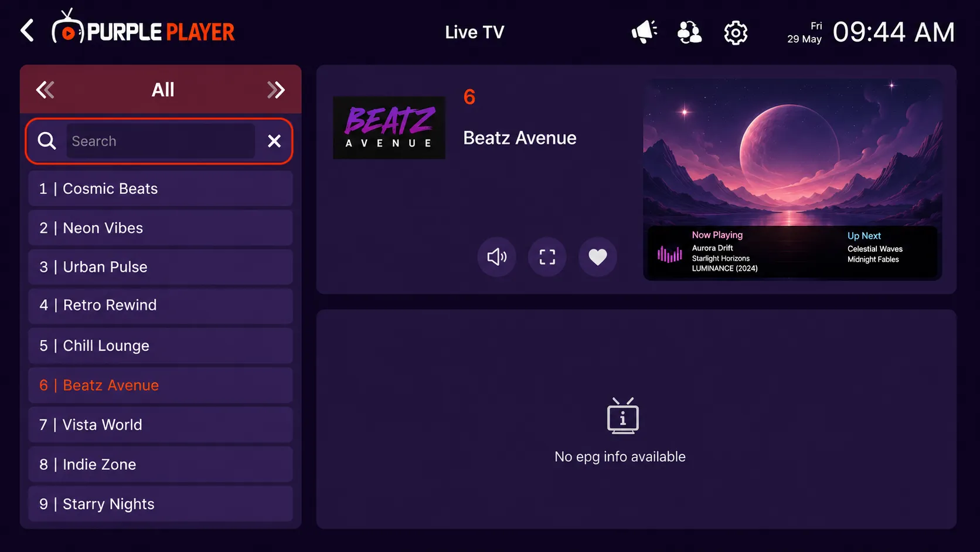The width and height of the screenshot is (980, 552).
Task: Go back using the back arrow
Action: pyautogui.click(x=27, y=31)
